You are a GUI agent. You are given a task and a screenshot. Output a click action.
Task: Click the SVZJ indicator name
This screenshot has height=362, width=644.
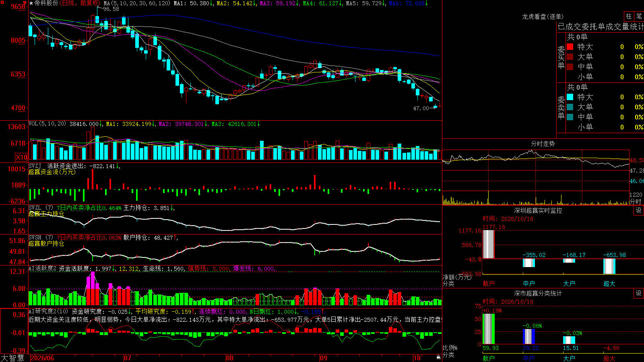click(35, 166)
